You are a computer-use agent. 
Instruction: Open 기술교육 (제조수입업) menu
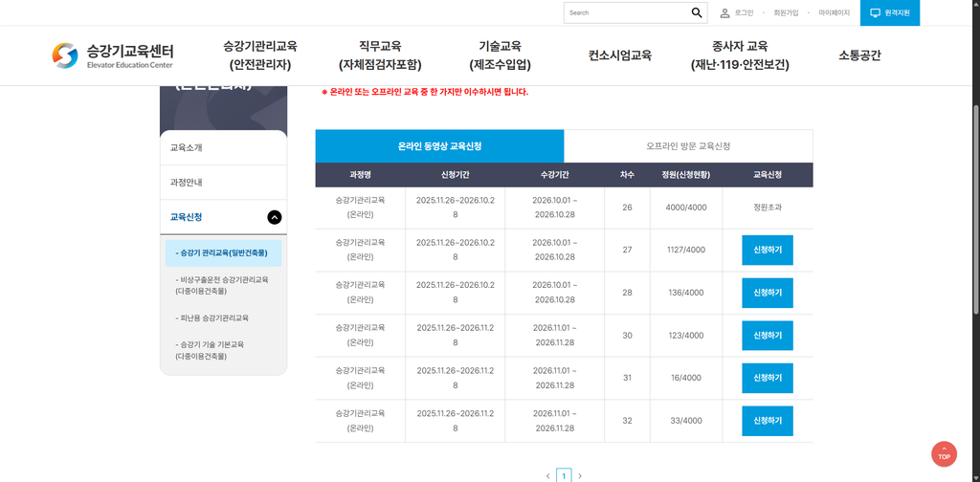tap(500, 55)
